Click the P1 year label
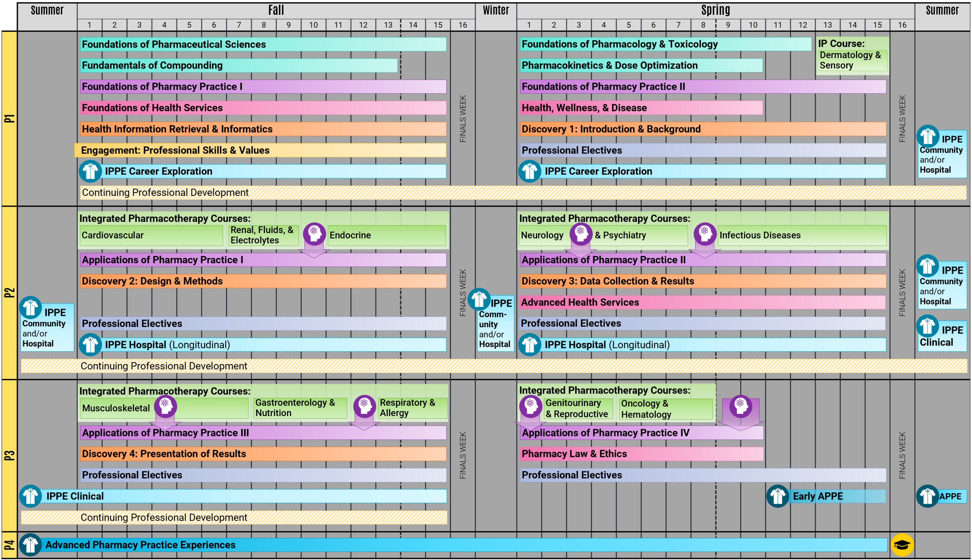The width and height of the screenshot is (972, 560). [x=9, y=119]
